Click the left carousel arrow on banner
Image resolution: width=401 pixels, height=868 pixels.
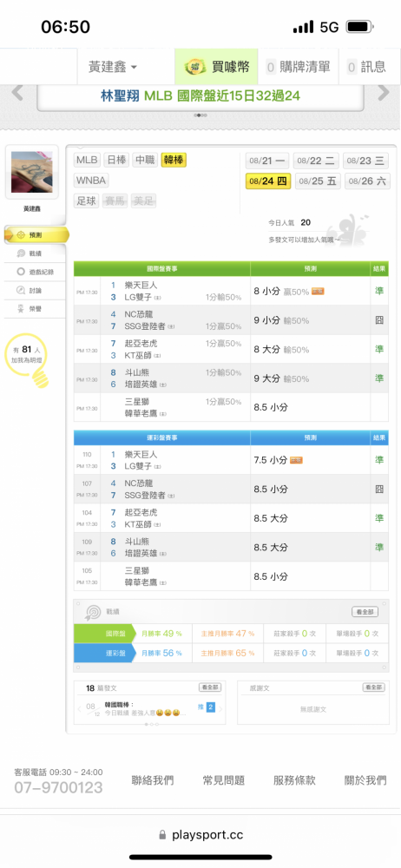coord(17,93)
